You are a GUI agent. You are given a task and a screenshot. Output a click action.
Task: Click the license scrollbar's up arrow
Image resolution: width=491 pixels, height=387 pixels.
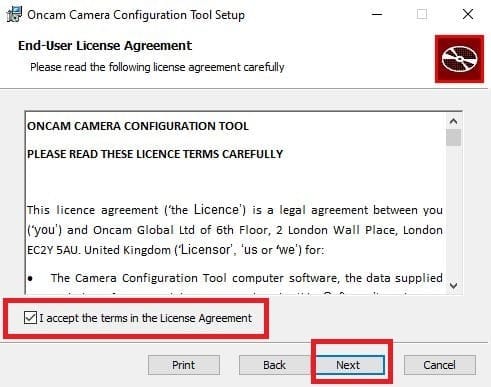[453, 121]
